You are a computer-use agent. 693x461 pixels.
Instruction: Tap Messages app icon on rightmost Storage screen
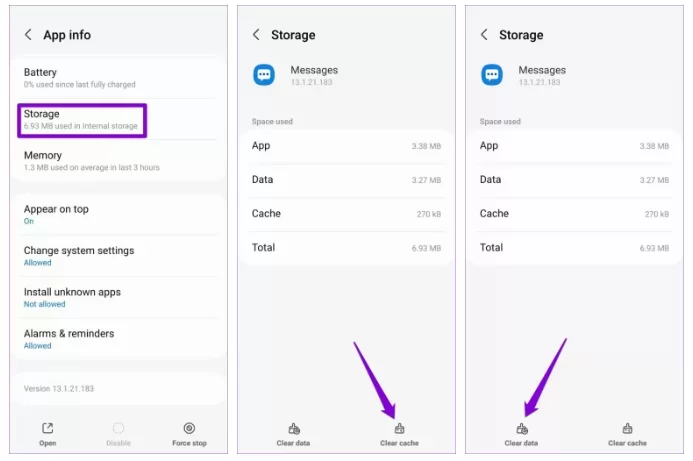pos(492,75)
